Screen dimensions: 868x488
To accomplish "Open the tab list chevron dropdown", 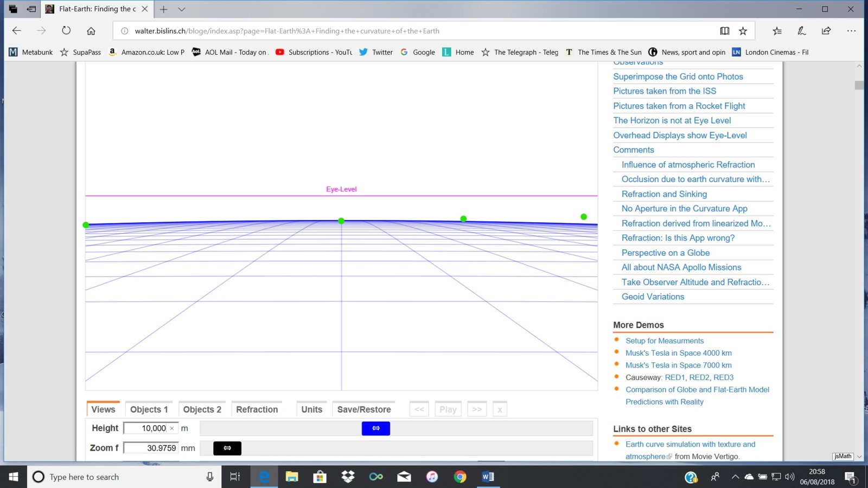I will [181, 9].
